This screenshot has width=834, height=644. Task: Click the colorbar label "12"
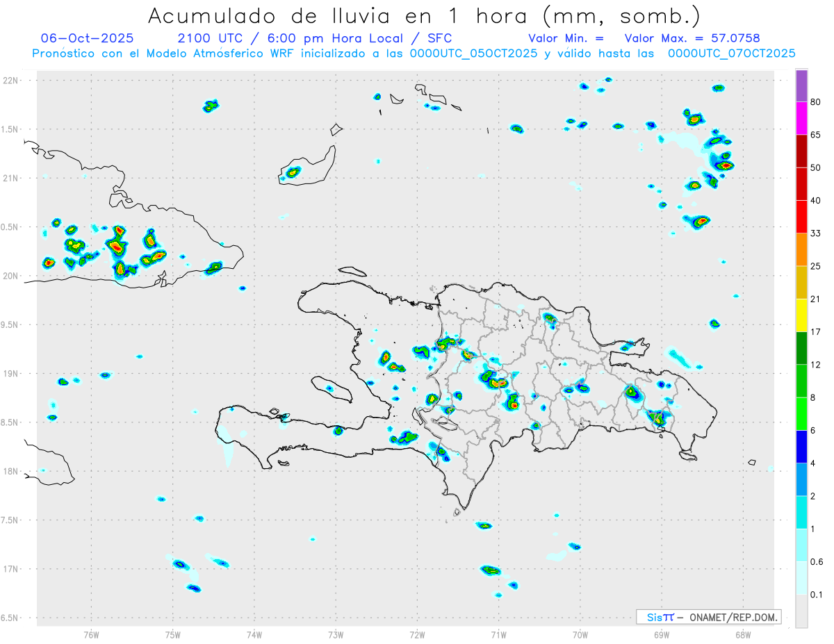pos(816,364)
